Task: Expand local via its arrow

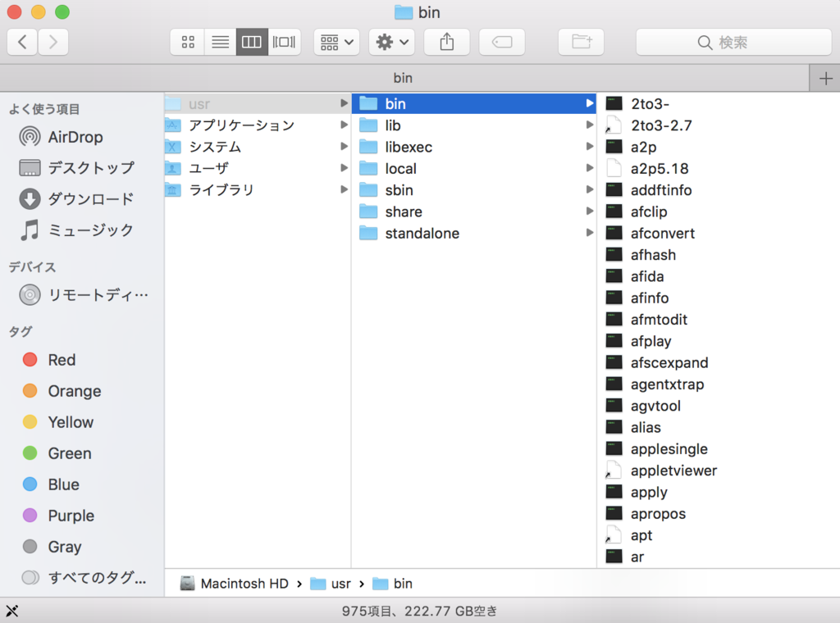Action: (x=589, y=168)
